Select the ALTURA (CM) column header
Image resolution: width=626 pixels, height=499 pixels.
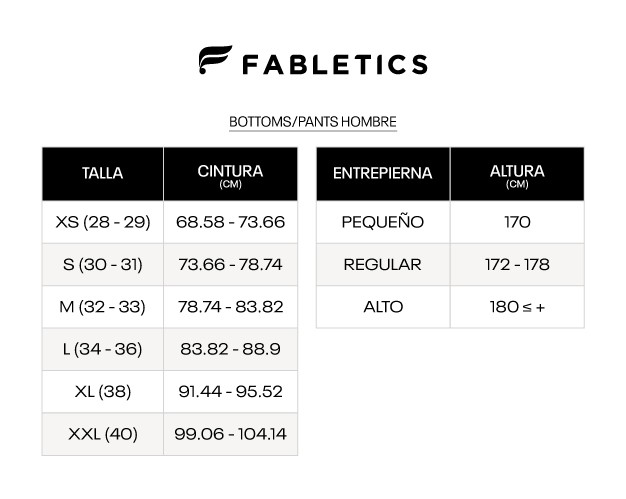(x=516, y=174)
